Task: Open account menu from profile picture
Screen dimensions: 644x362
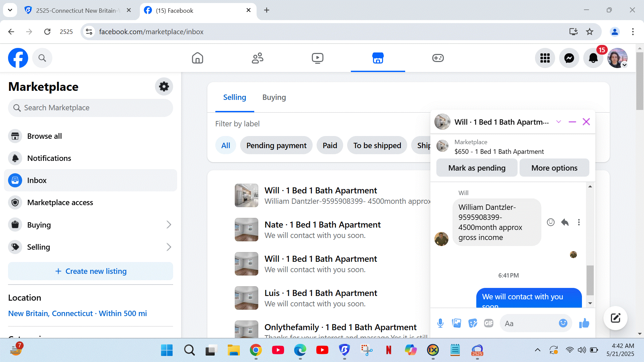Action: click(618, 58)
